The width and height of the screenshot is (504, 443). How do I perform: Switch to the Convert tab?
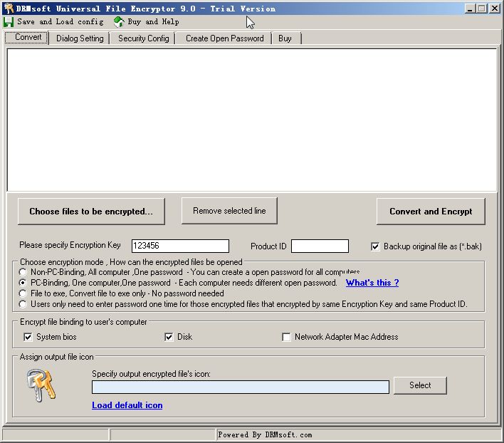(26, 38)
